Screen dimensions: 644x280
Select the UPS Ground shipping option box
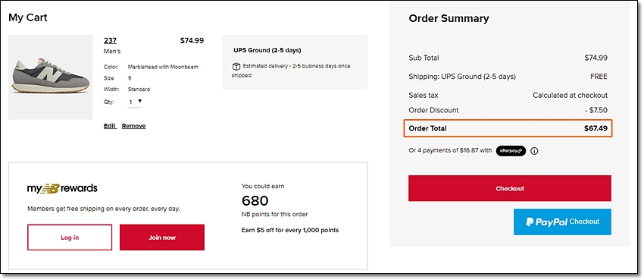(295, 62)
